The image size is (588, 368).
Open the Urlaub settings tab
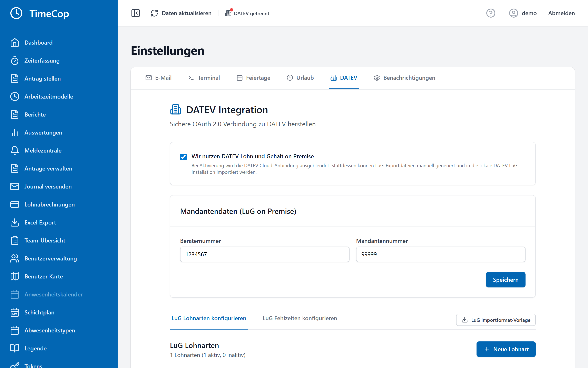tap(300, 78)
